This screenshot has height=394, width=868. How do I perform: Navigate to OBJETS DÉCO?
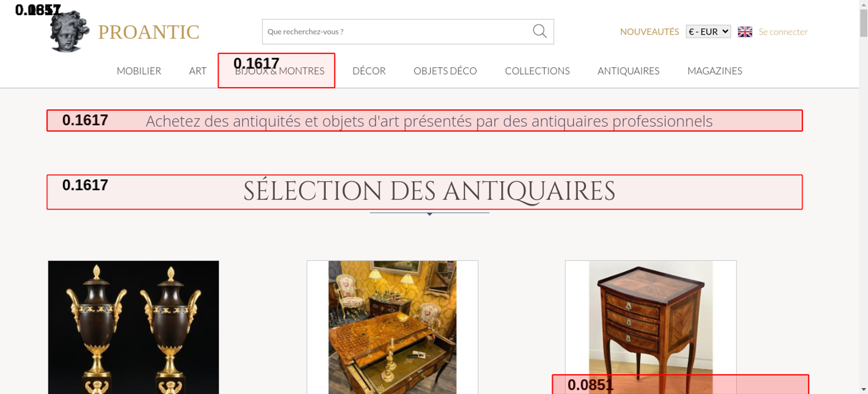[x=445, y=71]
